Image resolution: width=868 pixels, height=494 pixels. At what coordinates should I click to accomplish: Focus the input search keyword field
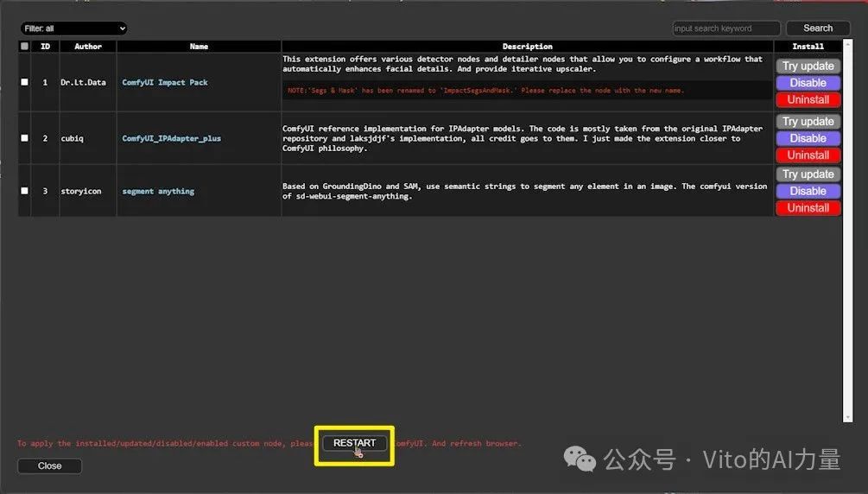[725, 28]
